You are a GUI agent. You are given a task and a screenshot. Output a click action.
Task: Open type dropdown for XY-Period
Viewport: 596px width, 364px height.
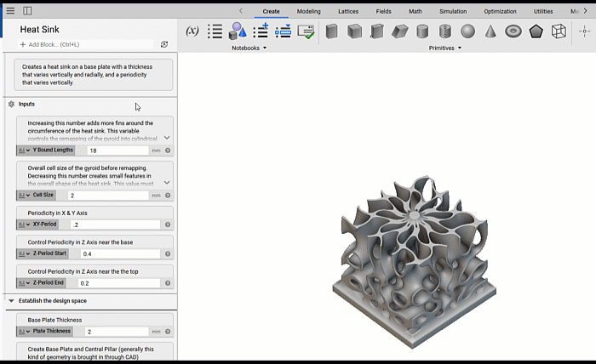(x=24, y=225)
